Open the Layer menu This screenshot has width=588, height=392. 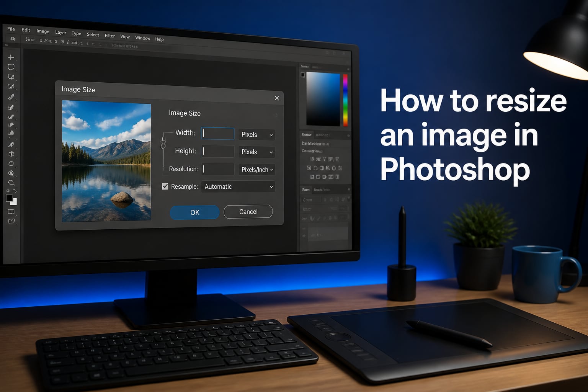[x=60, y=33]
